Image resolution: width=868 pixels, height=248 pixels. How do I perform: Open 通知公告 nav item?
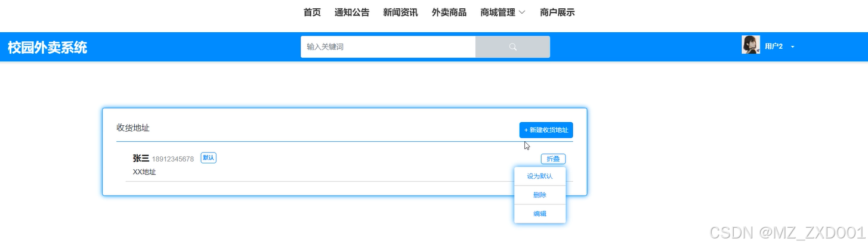pyautogui.click(x=352, y=12)
